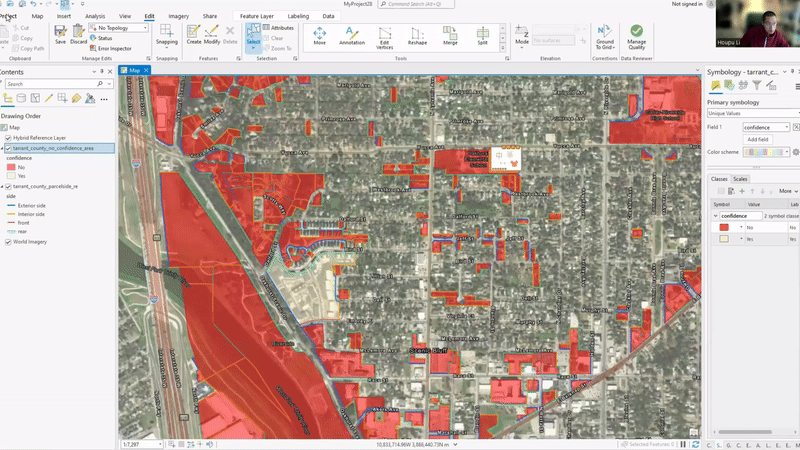Screen dimensions: 800x450
Task: Open the Scales tab in Symbology
Action: [740, 179]
